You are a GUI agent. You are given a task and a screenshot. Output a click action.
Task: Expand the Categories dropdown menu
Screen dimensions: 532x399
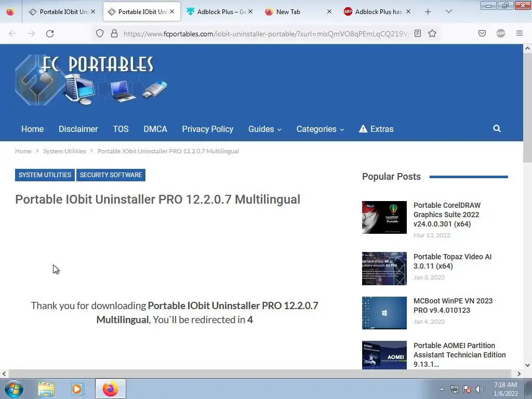pos(320,129)
